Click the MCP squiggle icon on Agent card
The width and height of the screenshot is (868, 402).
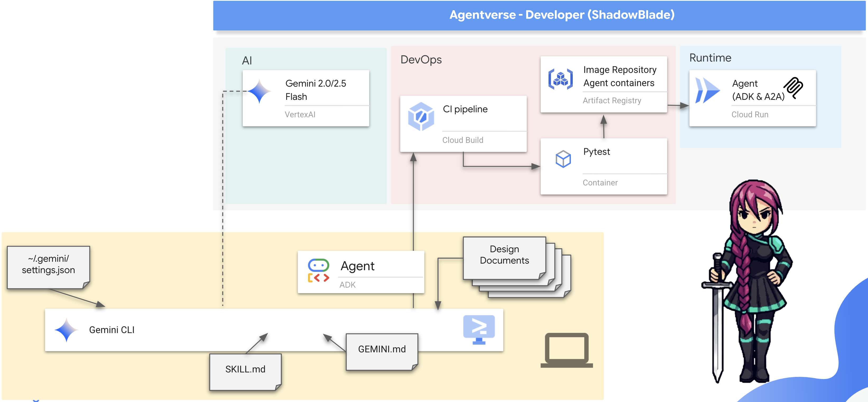coord(793,87)
